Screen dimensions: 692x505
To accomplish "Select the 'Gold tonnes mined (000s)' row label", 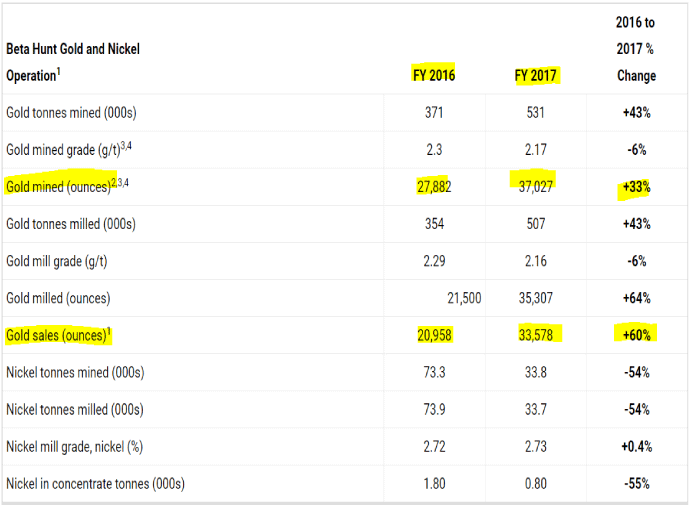I will tap(71, 113).
